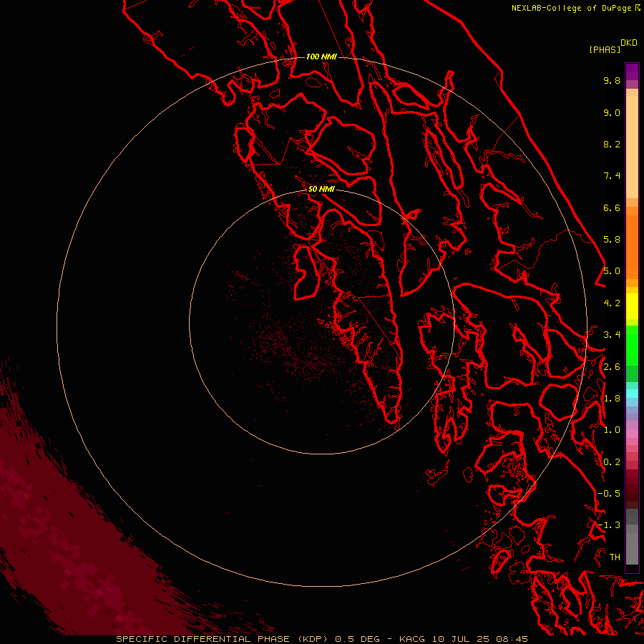
Task: Click the 50 NMI range ring label
Action: pos(321,189)
